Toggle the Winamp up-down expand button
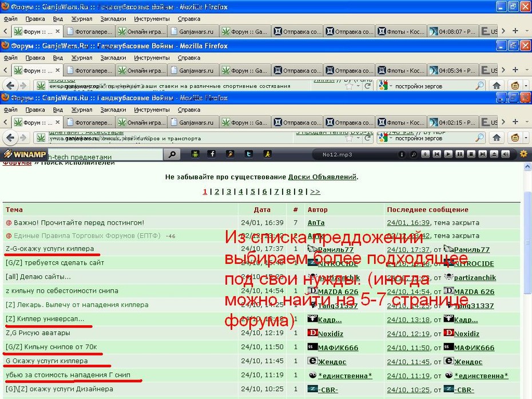The image size is (532, 399). coord(425,154)
